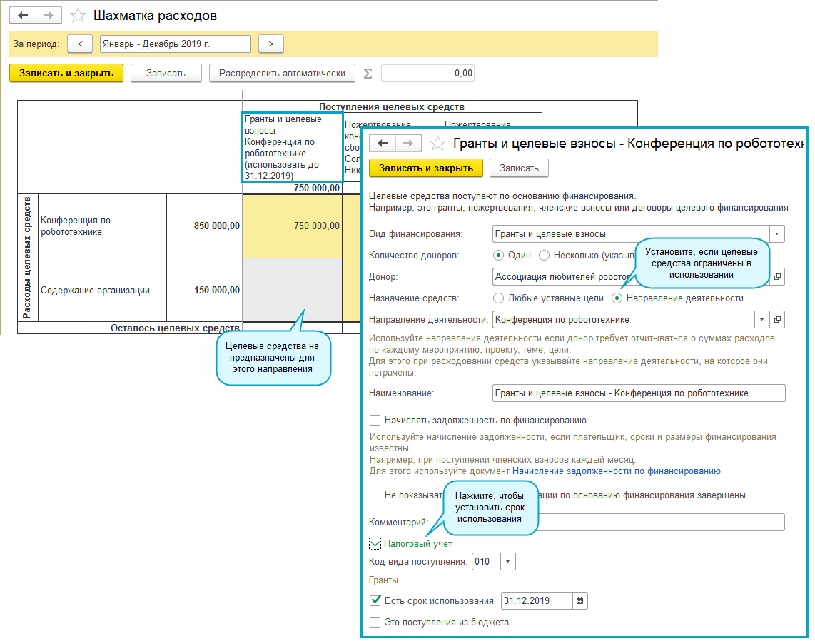This screenshot has height=644, width=815.
Task: Click the Код вида поступления field 010
Action: pos(487,562)
